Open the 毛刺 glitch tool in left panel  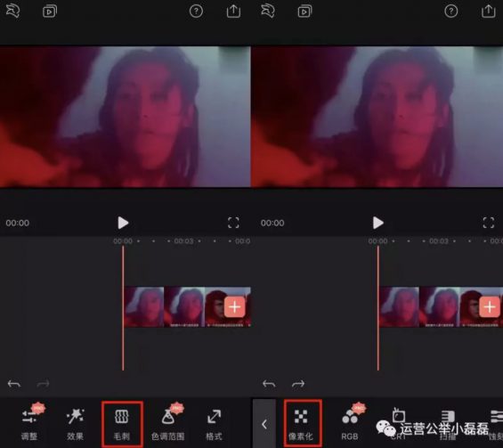click(122, 424)
